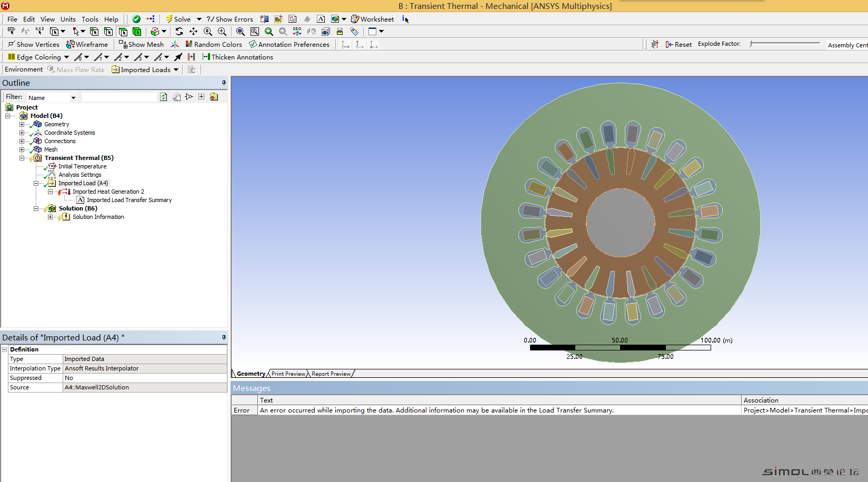
Task: Open the File menu
Action: pyautogui.click(x=13, y=19)
